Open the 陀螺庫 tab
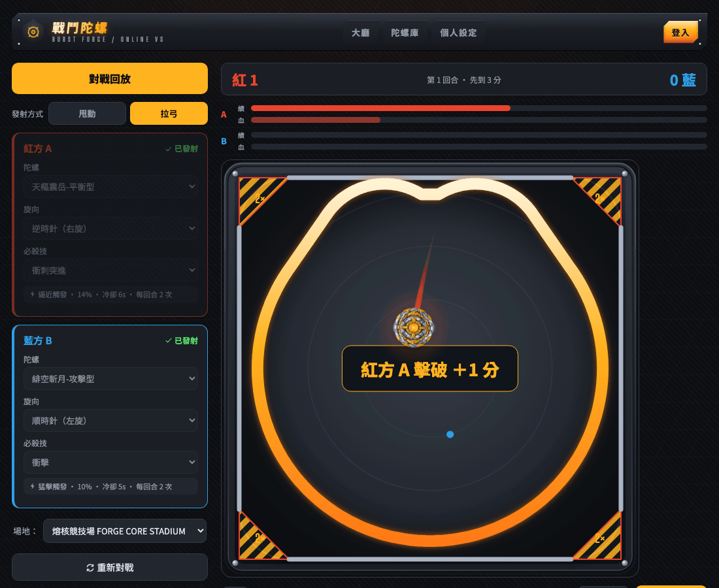719x588 pixels. pos(405,33)
